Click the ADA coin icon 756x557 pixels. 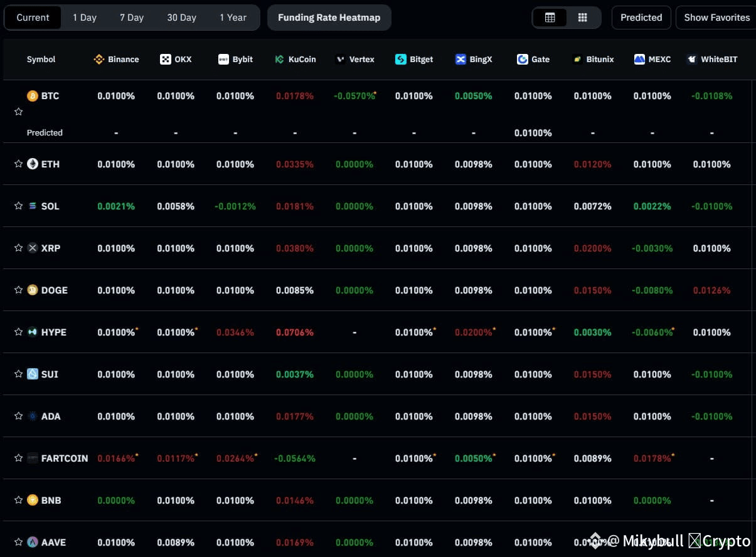(33, 416)
